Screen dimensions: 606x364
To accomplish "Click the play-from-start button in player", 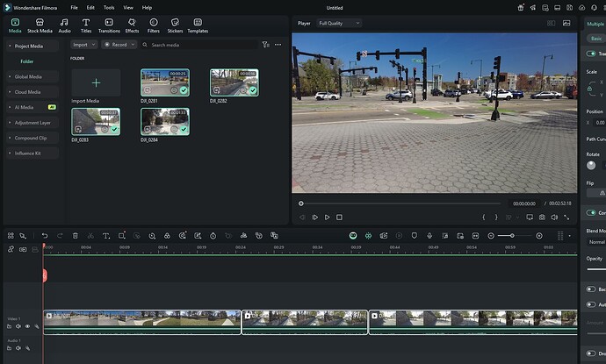I will coord(314,218).
